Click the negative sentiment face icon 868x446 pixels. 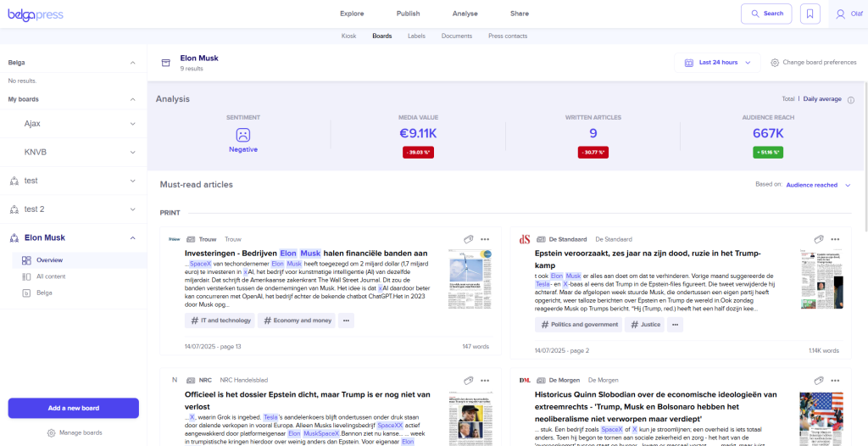click(242, 135)
